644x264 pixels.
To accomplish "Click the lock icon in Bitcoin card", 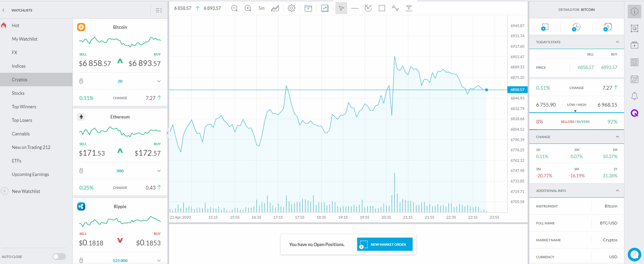I will coord(81,81).
